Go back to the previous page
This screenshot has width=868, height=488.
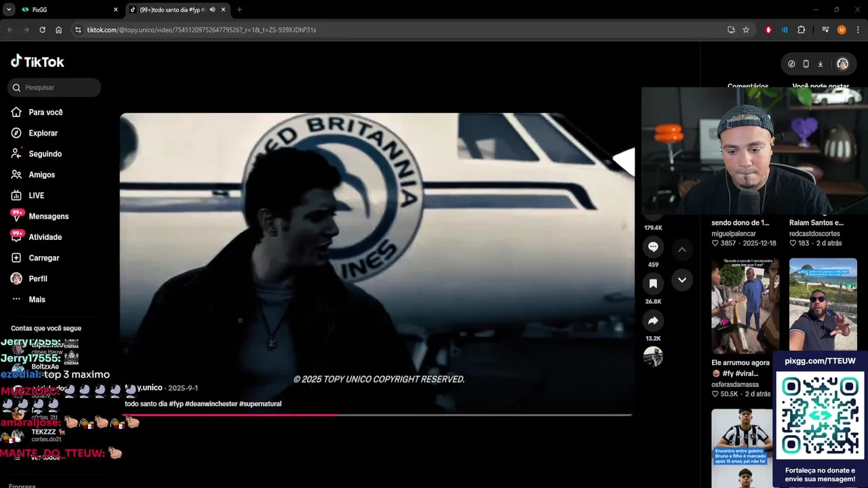tap(9, 30)
